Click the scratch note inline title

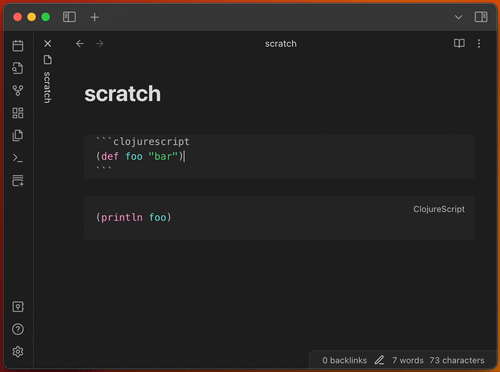coord(122,94)
